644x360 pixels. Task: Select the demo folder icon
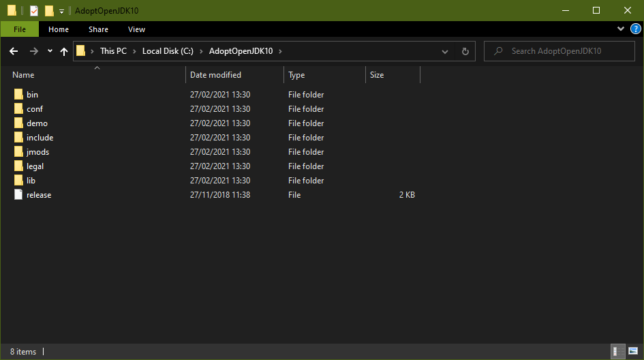tap(18, 123)
